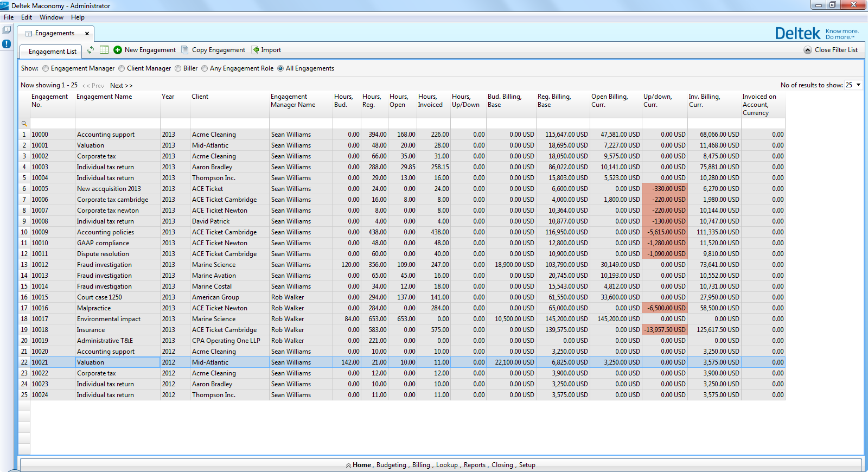868x472 pixels.
Task: Click the workspace windows icon in the left sidebar
Action: pyautogui.click(x=7, y=29)
